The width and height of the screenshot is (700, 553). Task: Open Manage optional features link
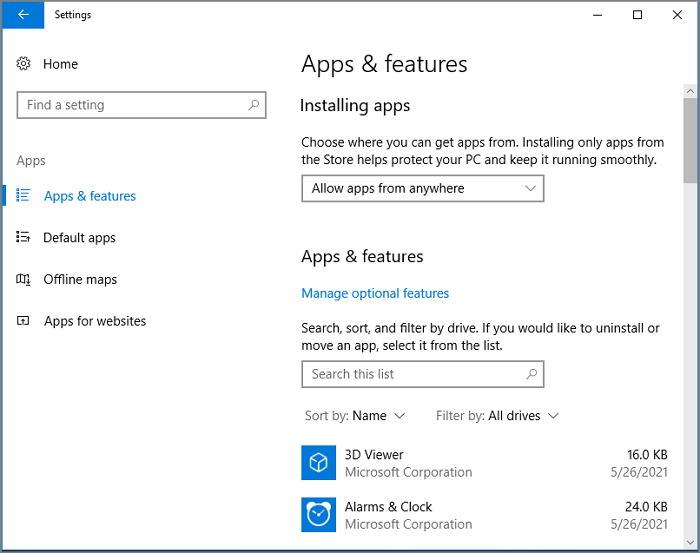click(x=375, y=294)
